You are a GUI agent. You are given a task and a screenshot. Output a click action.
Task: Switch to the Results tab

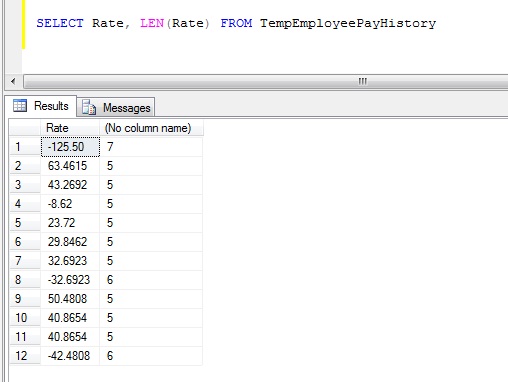[41, 106]
